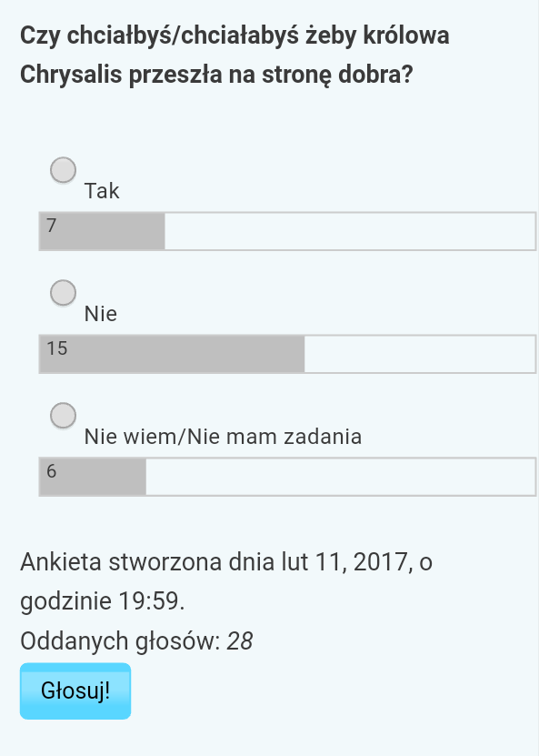Click the "Oddanych głosów" text
This screenshot has height=756, width=539.
(120, 641)
